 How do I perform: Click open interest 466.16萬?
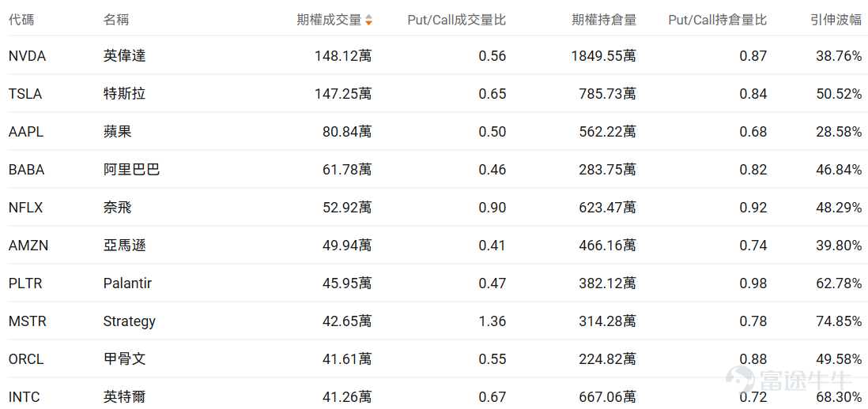607,246
